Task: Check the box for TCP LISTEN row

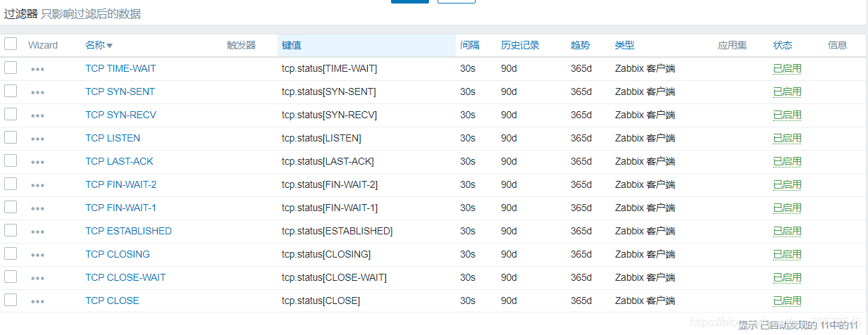Action: click(11, 137)
